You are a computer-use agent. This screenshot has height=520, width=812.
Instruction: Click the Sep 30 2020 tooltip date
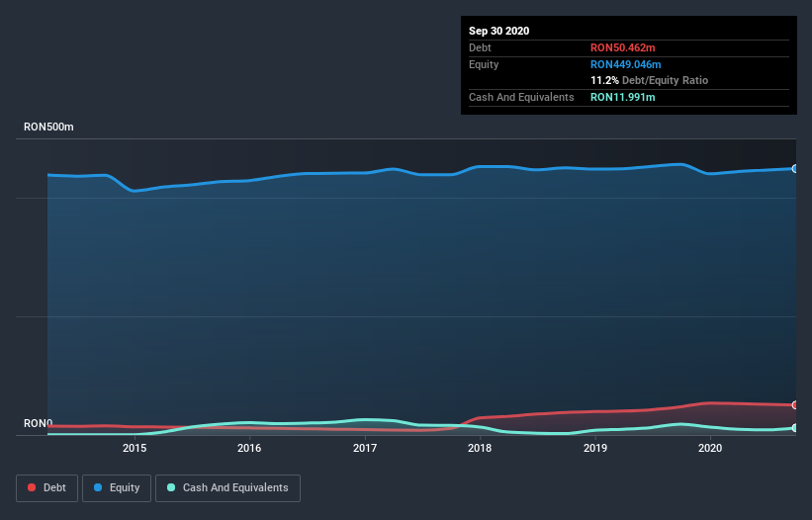click(x=498, y=31)
